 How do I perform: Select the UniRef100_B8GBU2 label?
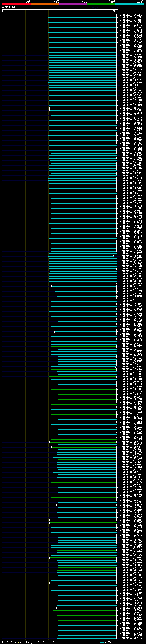(131, 361)
